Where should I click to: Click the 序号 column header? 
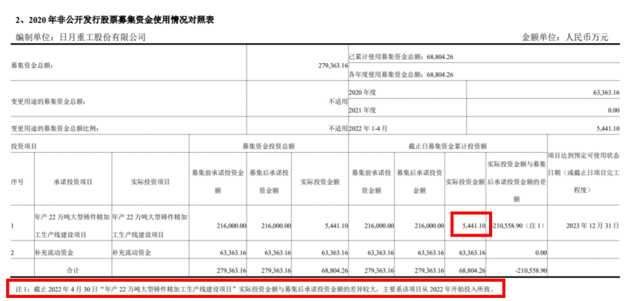[x=21, y=182]
